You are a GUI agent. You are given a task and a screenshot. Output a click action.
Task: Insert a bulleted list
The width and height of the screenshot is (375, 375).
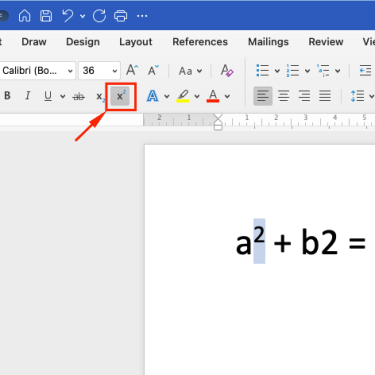tap(262, 70)
